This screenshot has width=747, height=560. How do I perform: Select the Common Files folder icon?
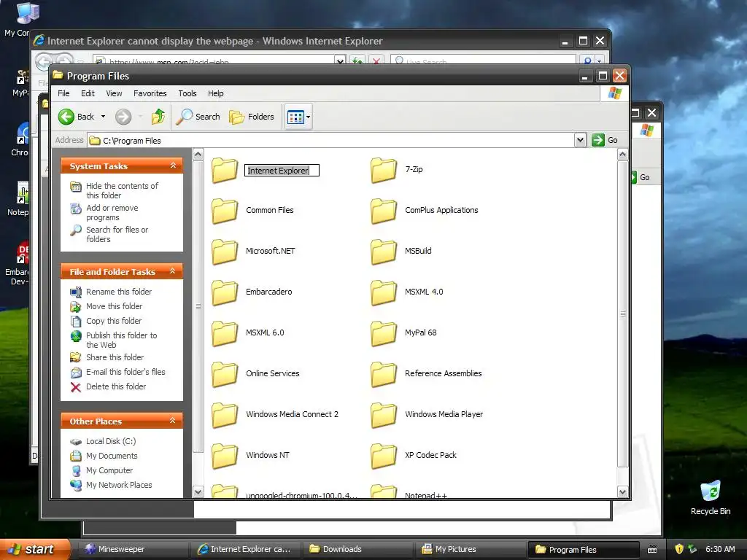tap(225, 211)
